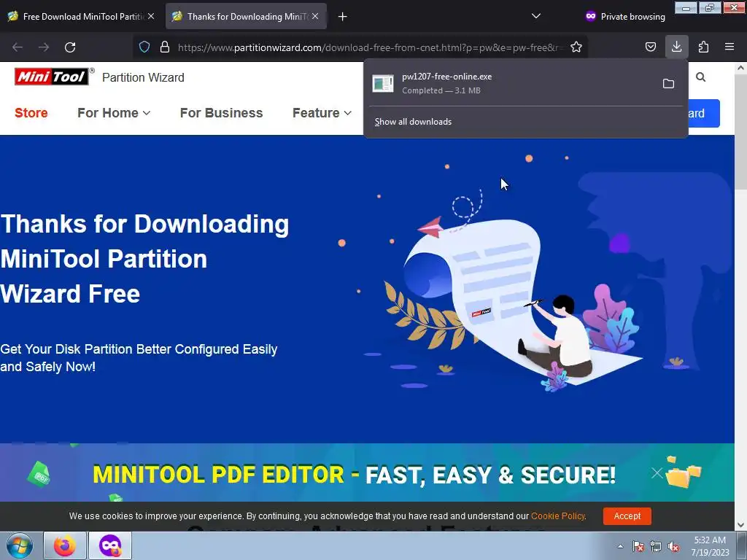The image size is (747, 560).
Task: Open the downloaded pw1207-free-online.exe file
Action: click(511, 83)
